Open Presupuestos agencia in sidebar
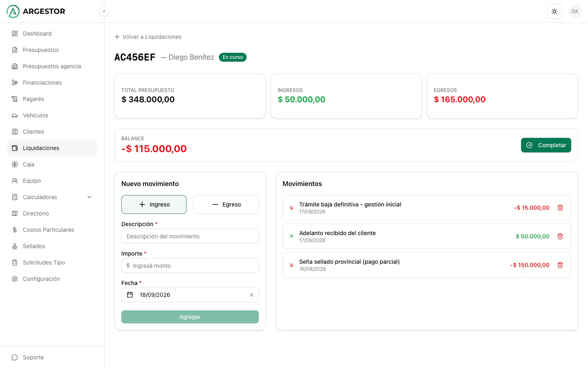 tap(52, 66)
